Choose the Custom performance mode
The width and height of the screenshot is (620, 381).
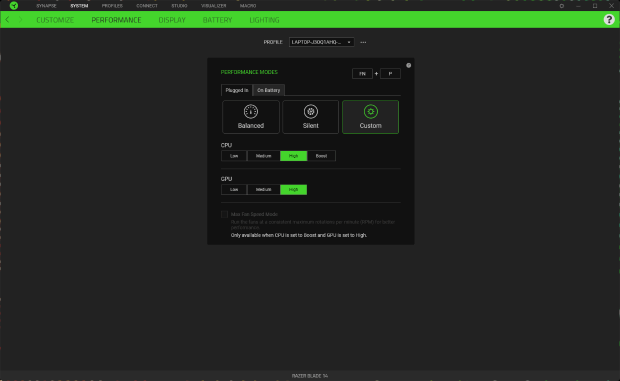click(370, 117)
